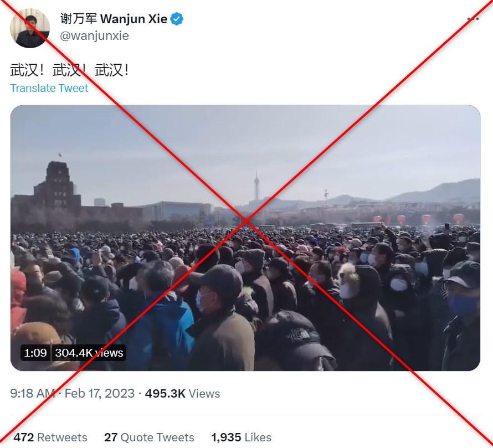Open the @wanjunxie handle link
Image resolution: width=493 pixels, height=448 pixels.
[x=94, y=36]
